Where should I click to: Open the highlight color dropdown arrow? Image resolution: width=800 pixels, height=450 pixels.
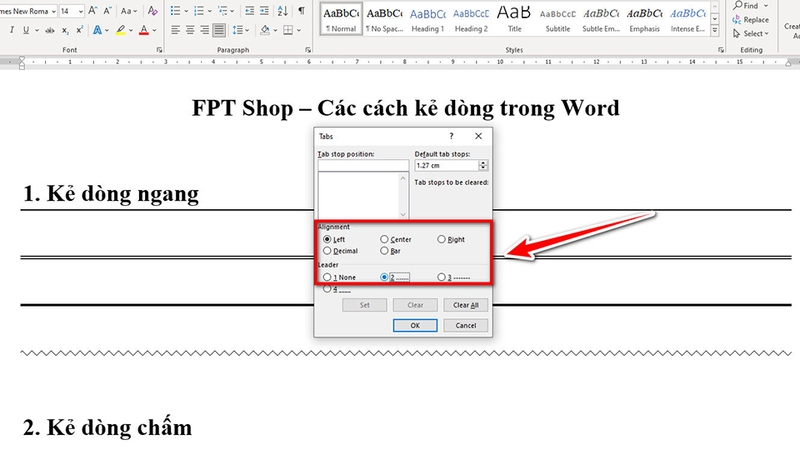point(131,31)
